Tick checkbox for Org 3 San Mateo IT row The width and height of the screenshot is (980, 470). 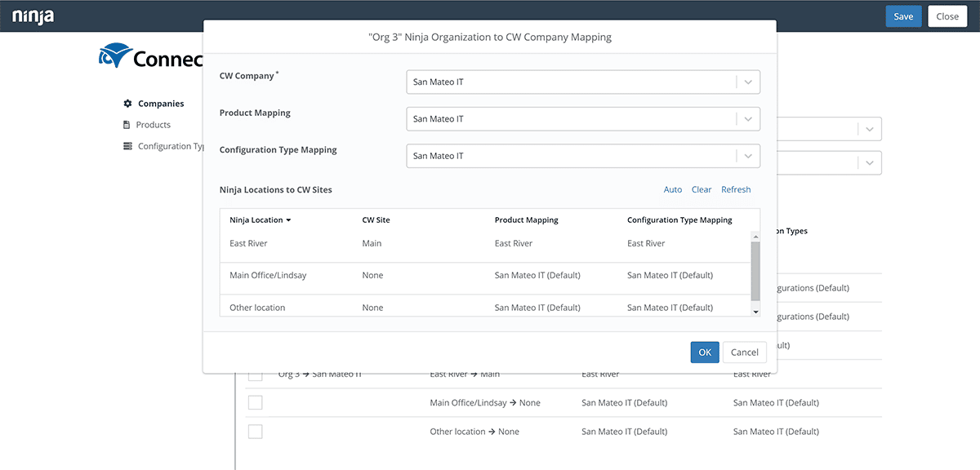point(256,375)
